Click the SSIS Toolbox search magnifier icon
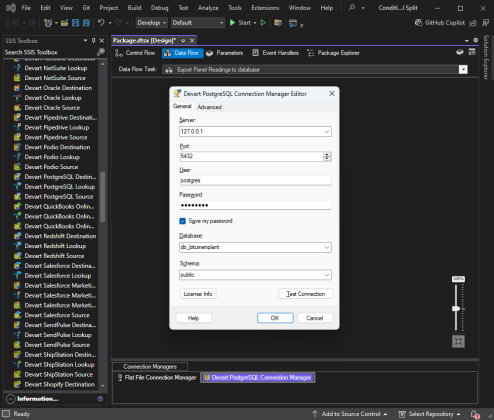494x420 pixels. (100, 52)
